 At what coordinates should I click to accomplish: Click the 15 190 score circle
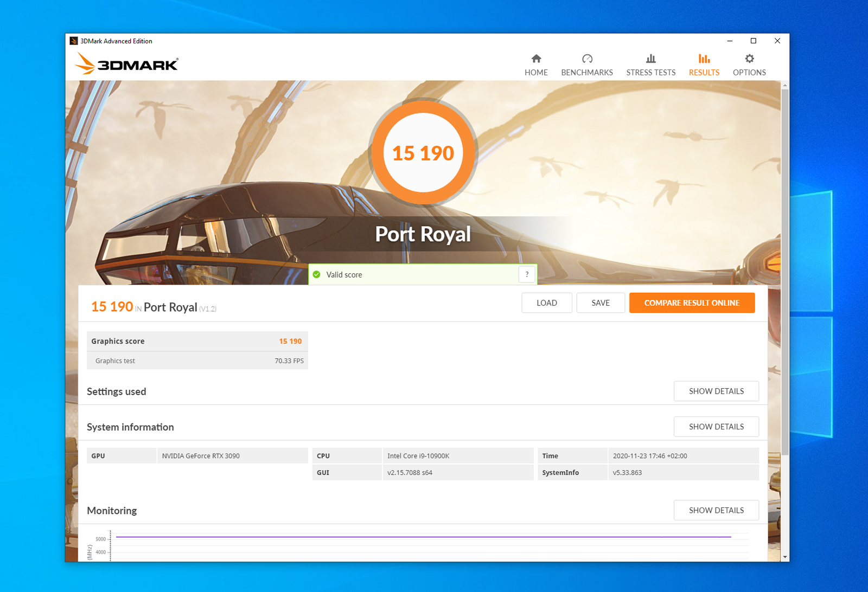[423, 153]
